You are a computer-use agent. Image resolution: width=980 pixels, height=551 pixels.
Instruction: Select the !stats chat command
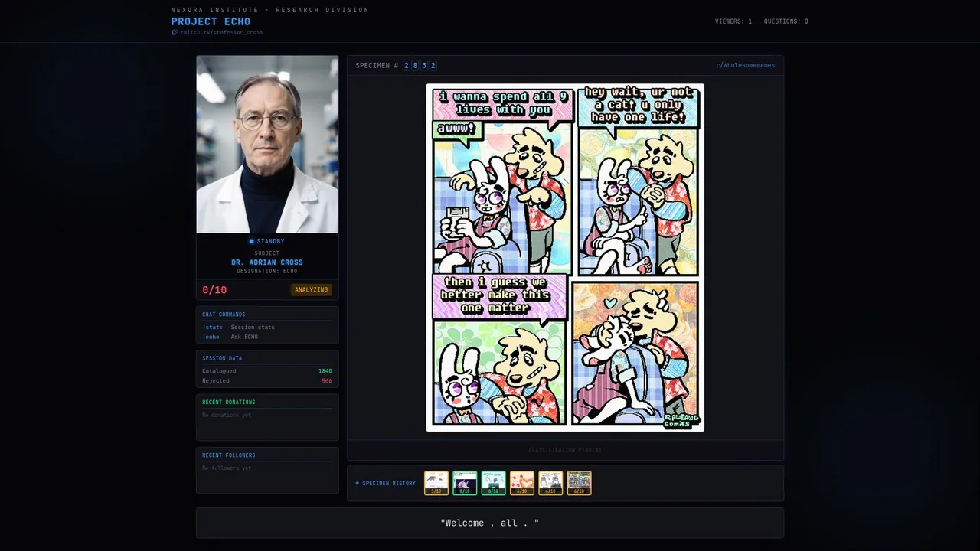[x=212, y=328]
